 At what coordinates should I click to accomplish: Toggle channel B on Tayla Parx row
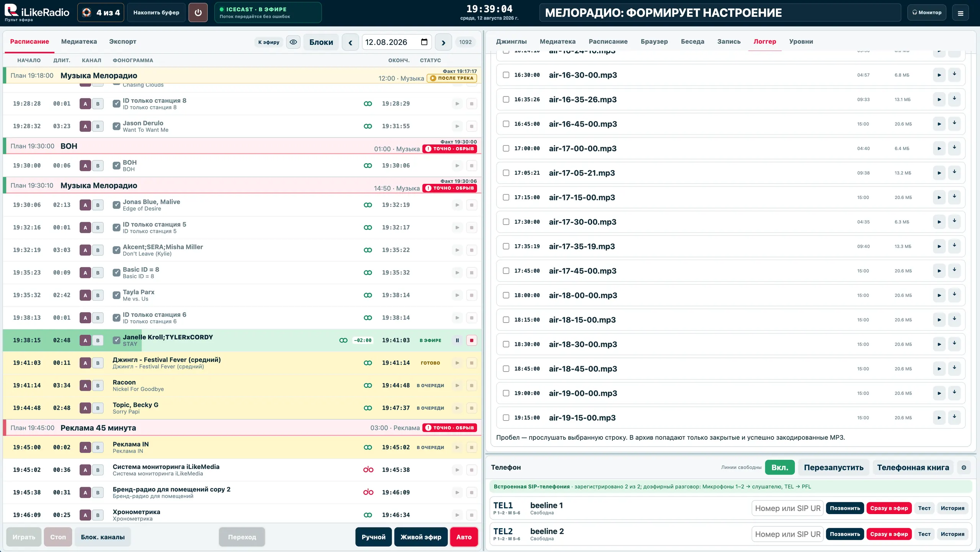98,295
